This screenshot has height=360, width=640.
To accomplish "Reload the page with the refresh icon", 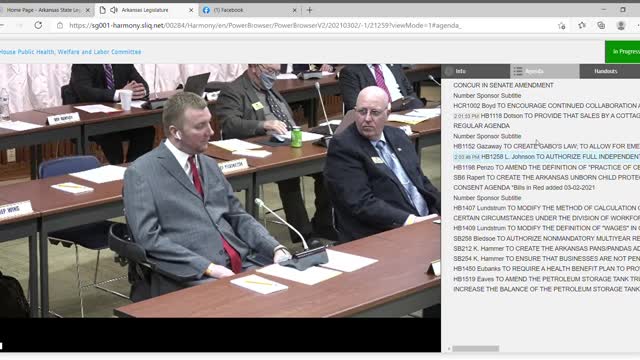I will coord(38,25).
